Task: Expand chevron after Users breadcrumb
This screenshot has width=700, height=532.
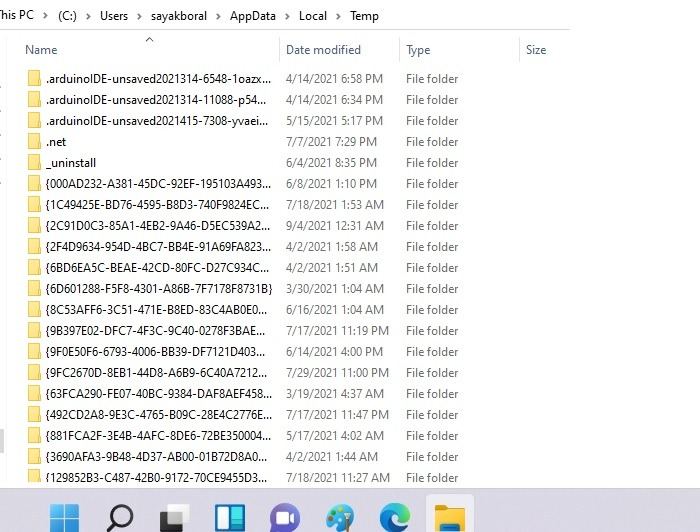Action: pyautogui.click(x=139, y=16)
